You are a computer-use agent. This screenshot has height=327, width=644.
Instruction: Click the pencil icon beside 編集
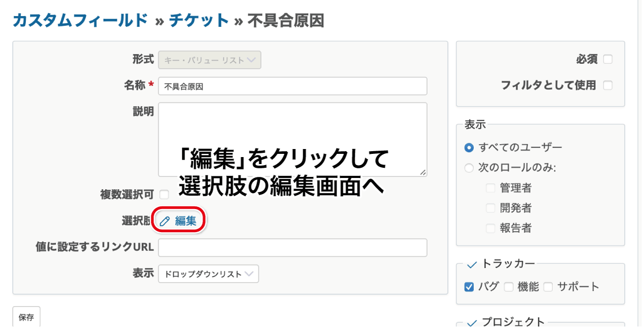[165, 221]
